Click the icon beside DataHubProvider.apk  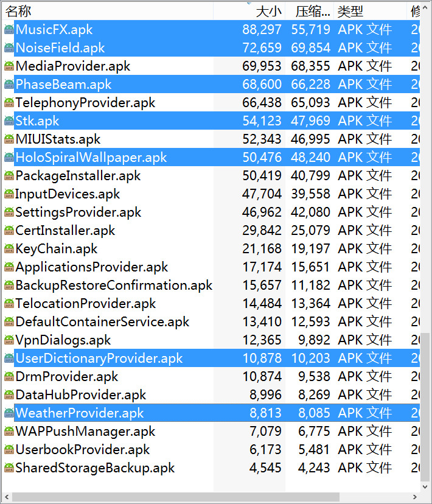coord(9,394)
